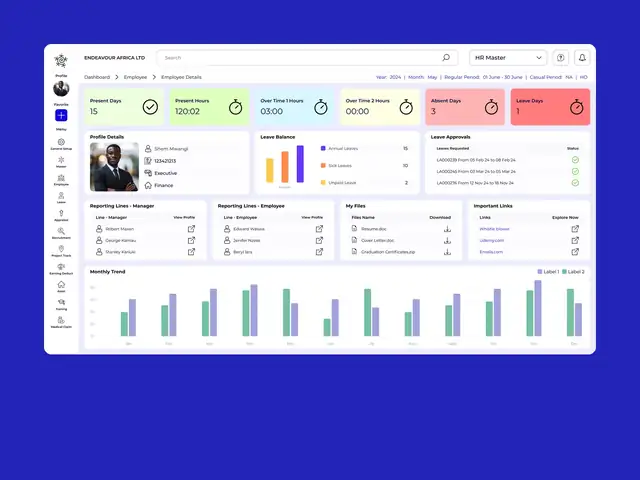640x480 pixels.
Task: Open the Whistle blower link
Action: click(x=494, y=229)
